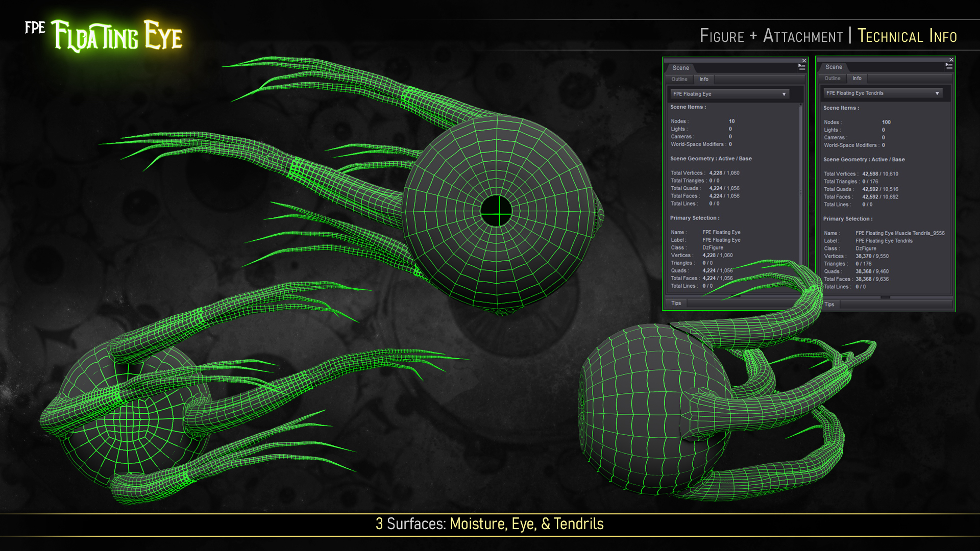This screenshot has width=980, height=551.
Task: Close the left Scene pane
Action: 804,60
